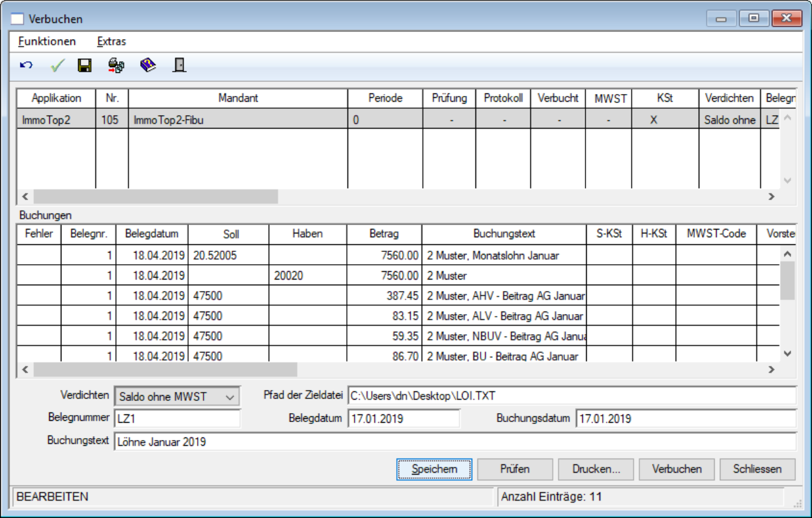Click the exit door toolbar icon
The height and width of the screenshot is (518, 812).
180,65
